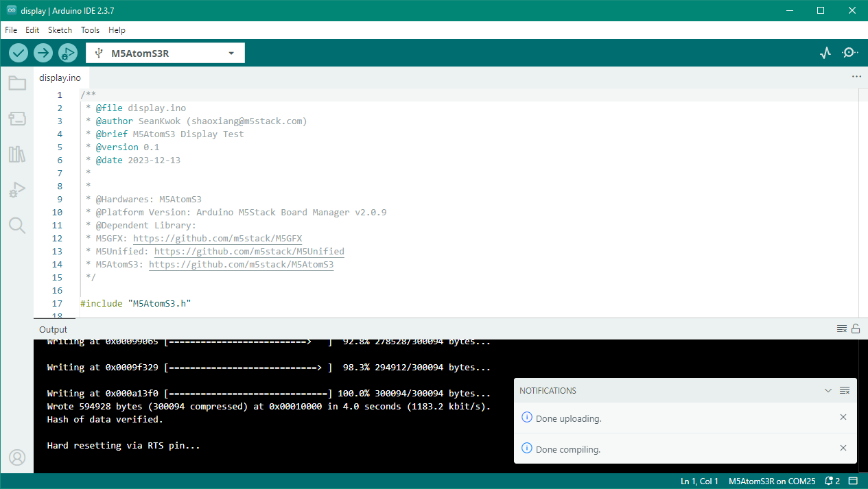
Task: Follow the M5GFX GitHub link
Action: pos(218,239)
